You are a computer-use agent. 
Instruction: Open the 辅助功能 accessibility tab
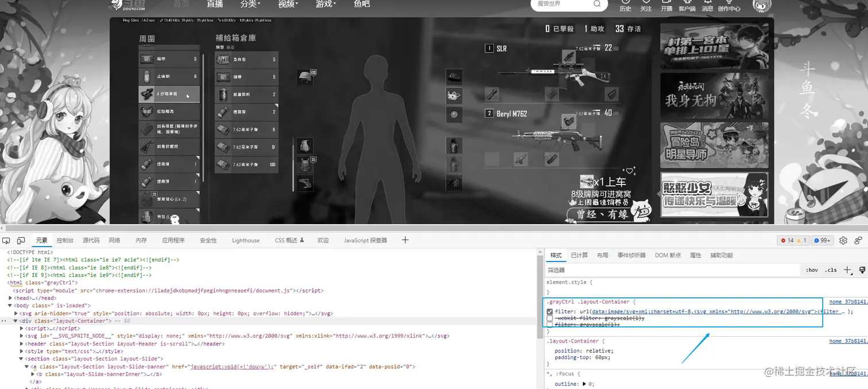(x=721, y=255)
